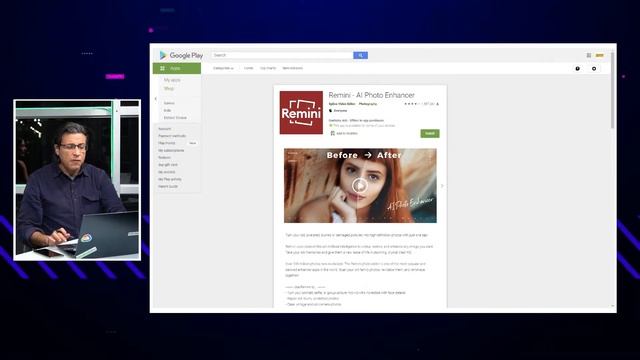
Task: Click the star rating of Remini
Action: 412,104
